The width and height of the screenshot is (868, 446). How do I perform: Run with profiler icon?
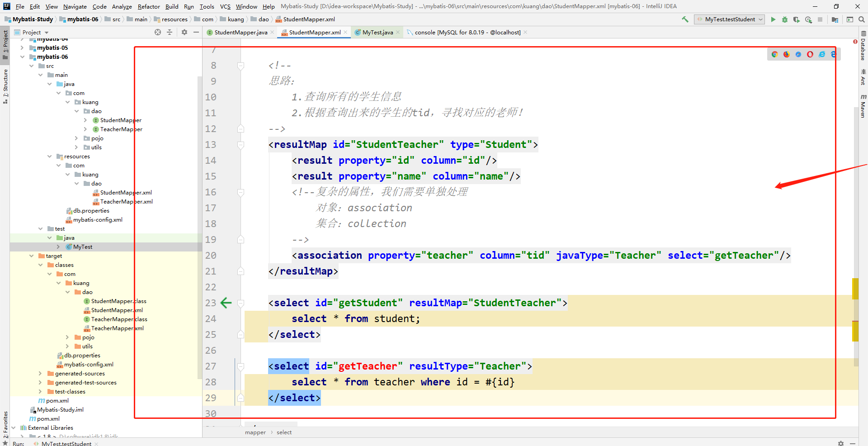[x=808, y=19]
